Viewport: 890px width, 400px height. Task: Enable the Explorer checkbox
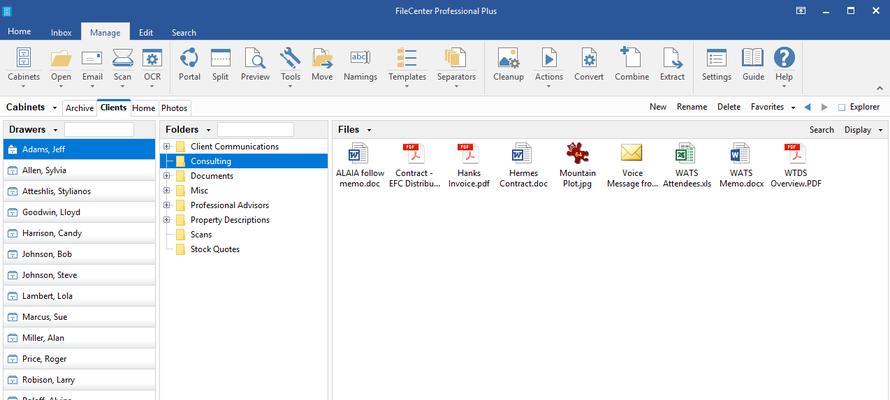[x=842, y=107]
